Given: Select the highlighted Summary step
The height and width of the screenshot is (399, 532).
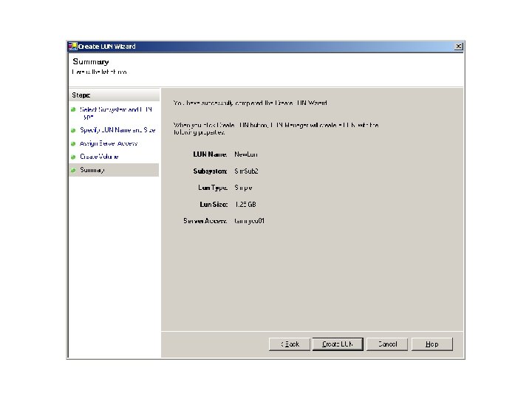Looking at the screenshot, I should click(x=114, y=170).
